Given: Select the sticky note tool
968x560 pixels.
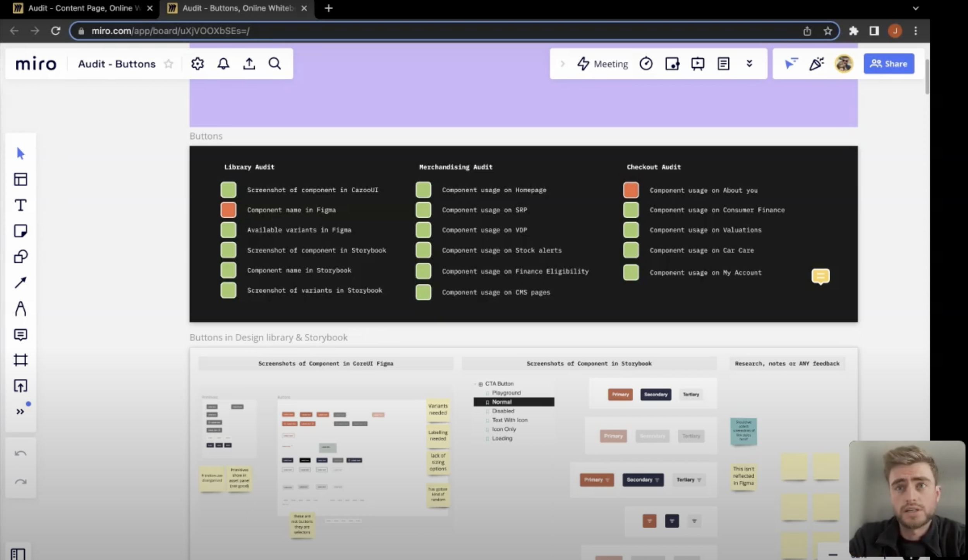Looking at the screenshot, I should click(21, 231).
